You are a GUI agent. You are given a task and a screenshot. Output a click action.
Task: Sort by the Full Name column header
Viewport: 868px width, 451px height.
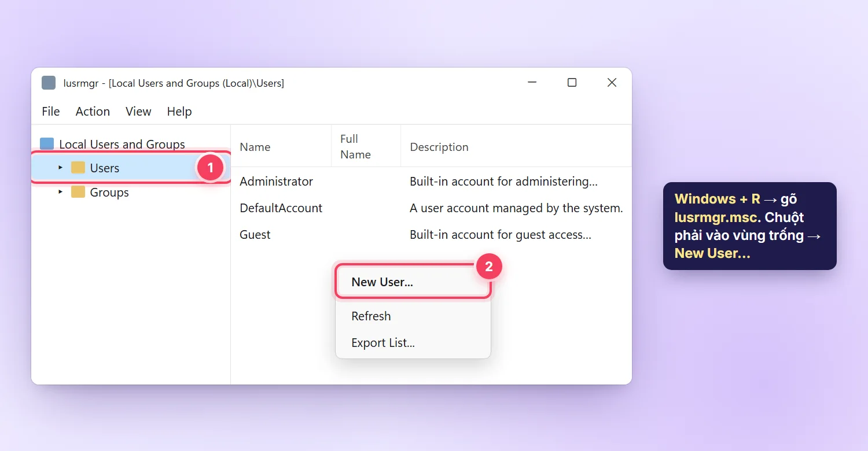[x=366, y=147]
